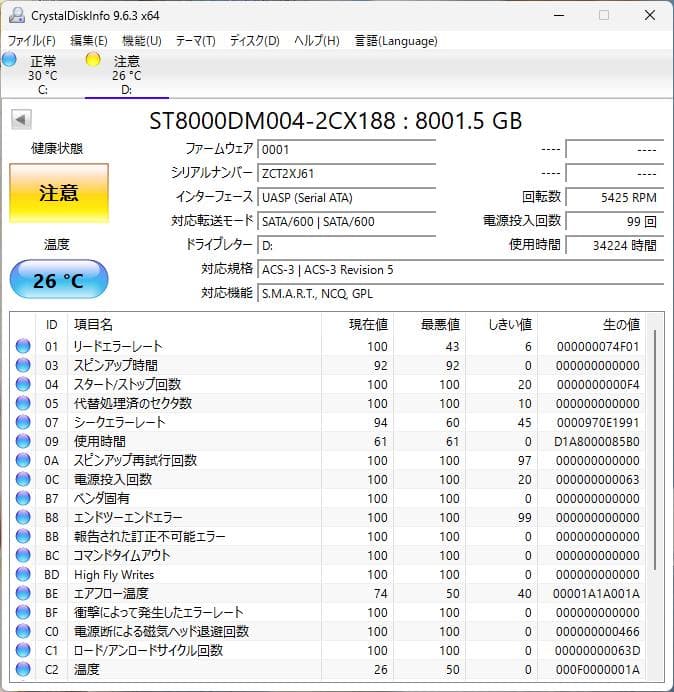Image resolution: width=674 pixels, height=692 pixels.
Task: Click status orb for ID C2 温度
Action: 23,669
